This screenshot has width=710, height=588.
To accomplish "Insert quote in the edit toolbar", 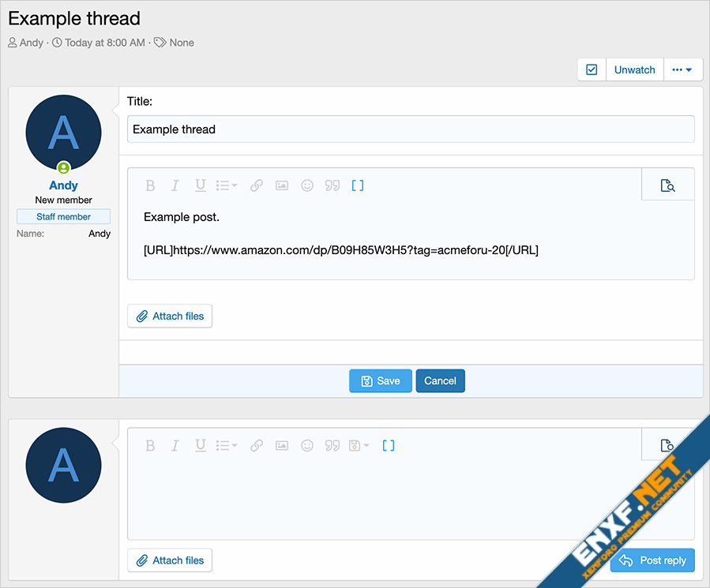I will coord(332,185).
